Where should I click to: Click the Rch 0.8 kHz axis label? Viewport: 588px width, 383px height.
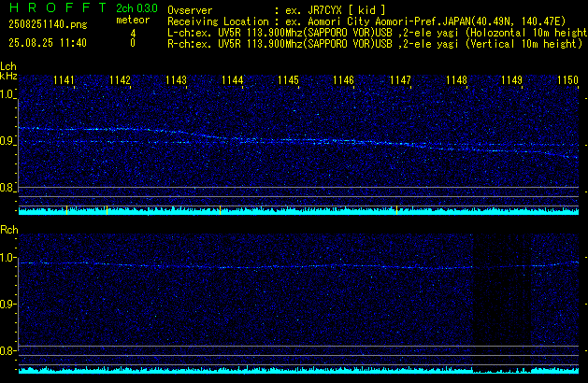(x=7, y=350)
